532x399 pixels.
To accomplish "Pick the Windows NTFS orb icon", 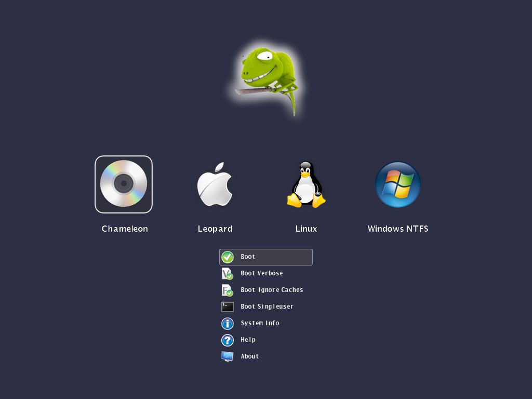I will 397,184.
